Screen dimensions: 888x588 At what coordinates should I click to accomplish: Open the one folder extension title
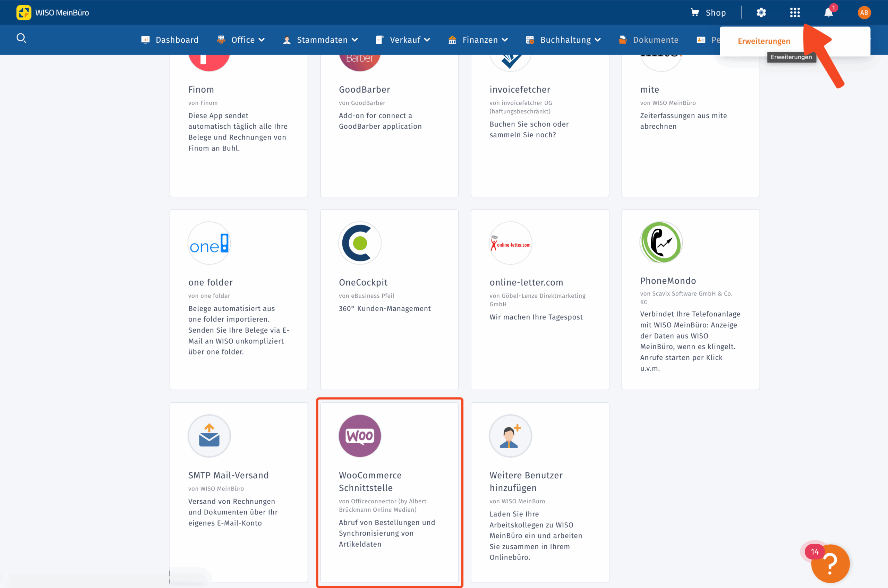coord(210,282)
